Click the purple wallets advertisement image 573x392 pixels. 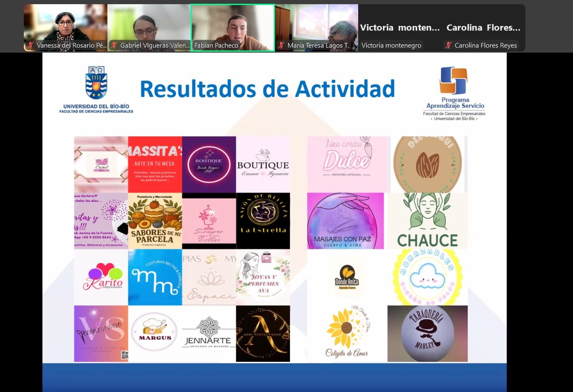(101, 221)
